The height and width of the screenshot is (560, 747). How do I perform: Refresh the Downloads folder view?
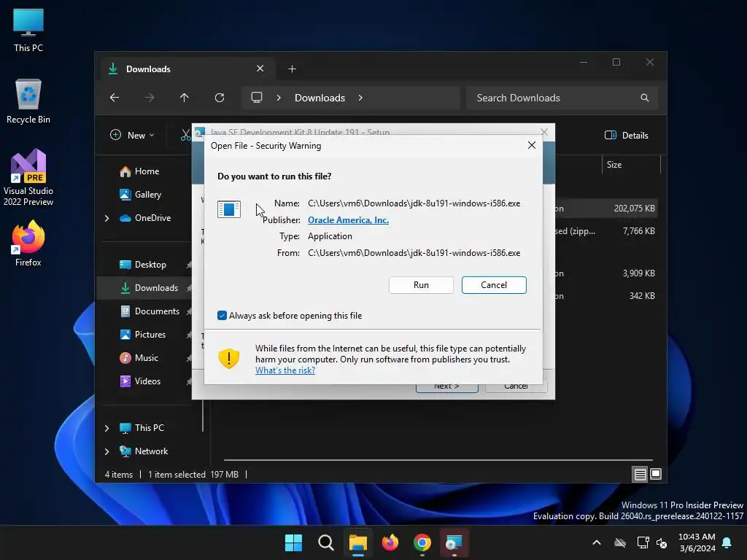click(x=219, y=98)
